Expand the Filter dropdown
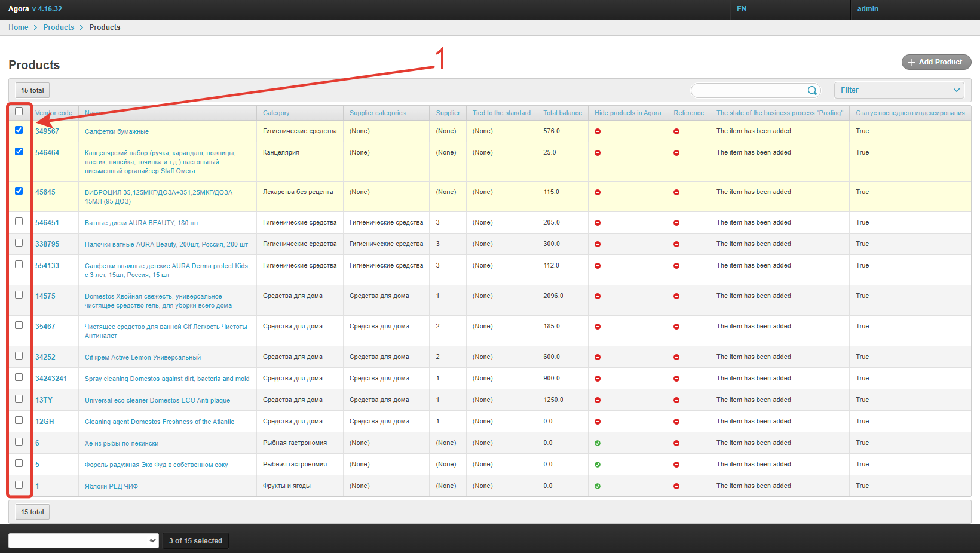Screen dimensions: 980x553 coord(899,90)
